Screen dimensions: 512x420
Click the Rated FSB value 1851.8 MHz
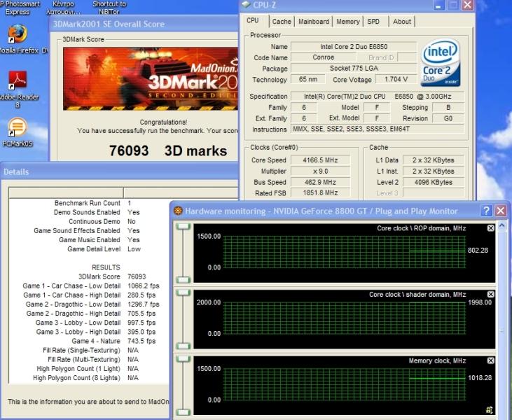pos(320,193)
